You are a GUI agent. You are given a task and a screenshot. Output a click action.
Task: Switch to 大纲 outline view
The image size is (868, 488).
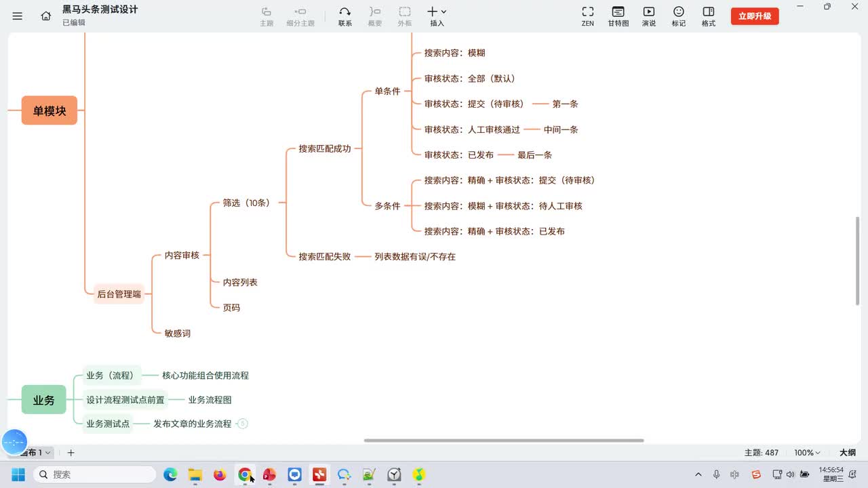coord(848,453)
